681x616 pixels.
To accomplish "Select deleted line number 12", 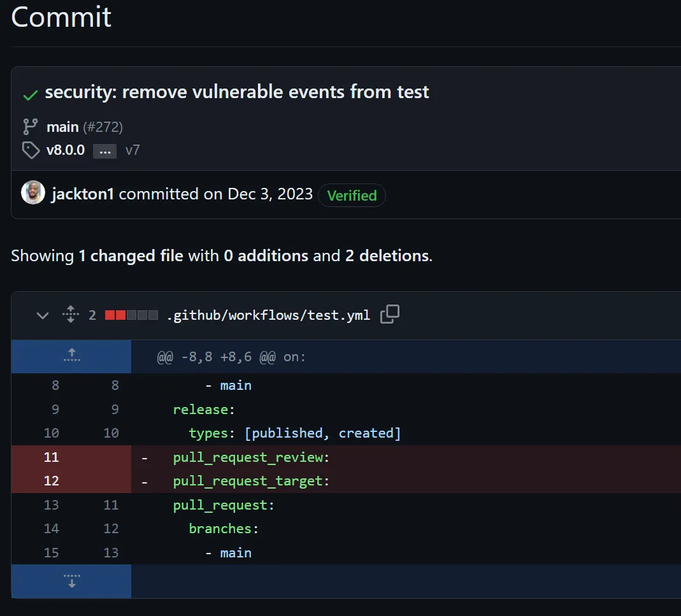I will (51, 481).
